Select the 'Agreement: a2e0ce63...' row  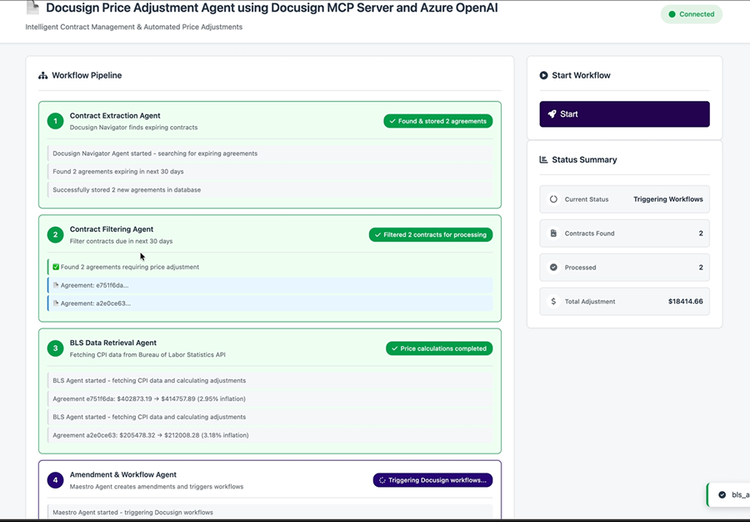[270, 303]
